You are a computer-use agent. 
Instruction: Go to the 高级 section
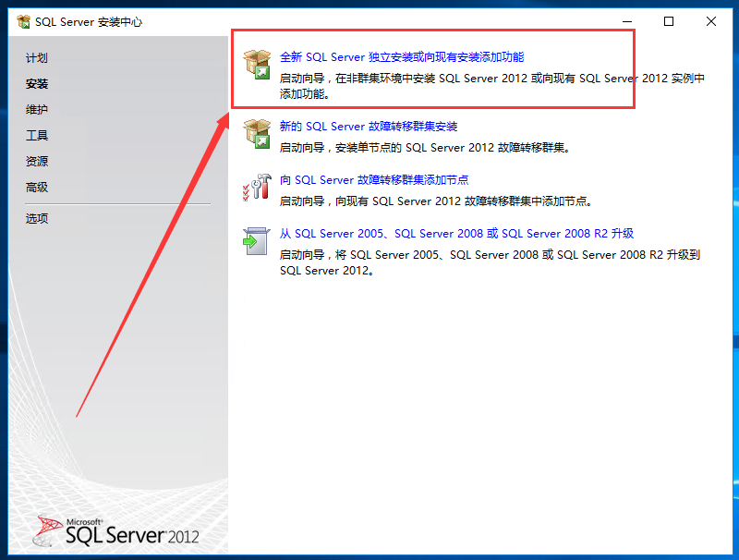click(x=37, y=188)
